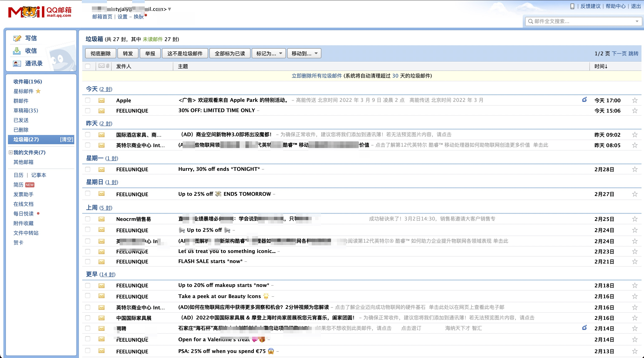This screenshot has height=358, width=644.
Task: Click the mobile phone icon beside 反馈建议
Action: [572, 6]
